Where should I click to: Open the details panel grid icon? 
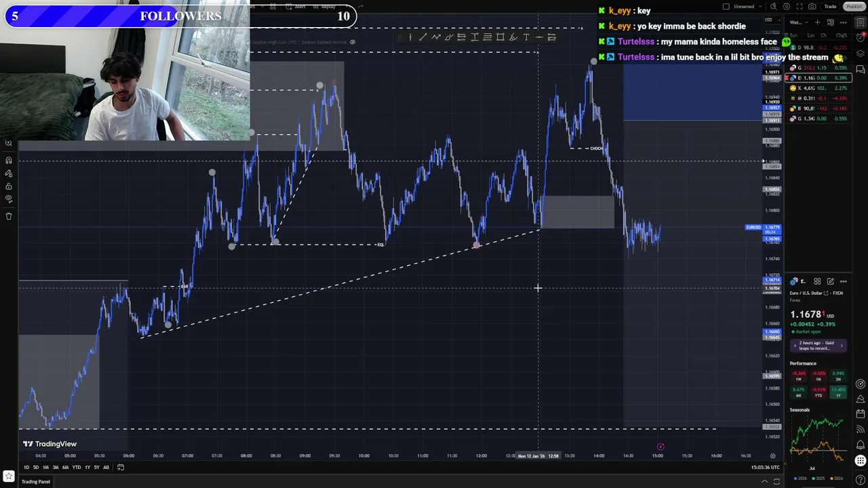click(x=817, y=281)
